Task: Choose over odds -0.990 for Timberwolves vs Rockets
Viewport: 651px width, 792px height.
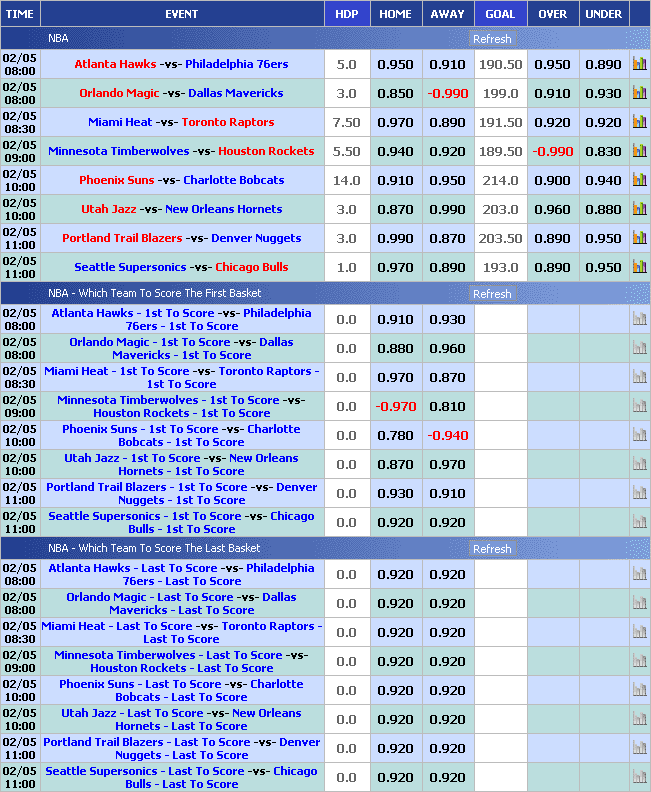Action: (x=553, y=151)
